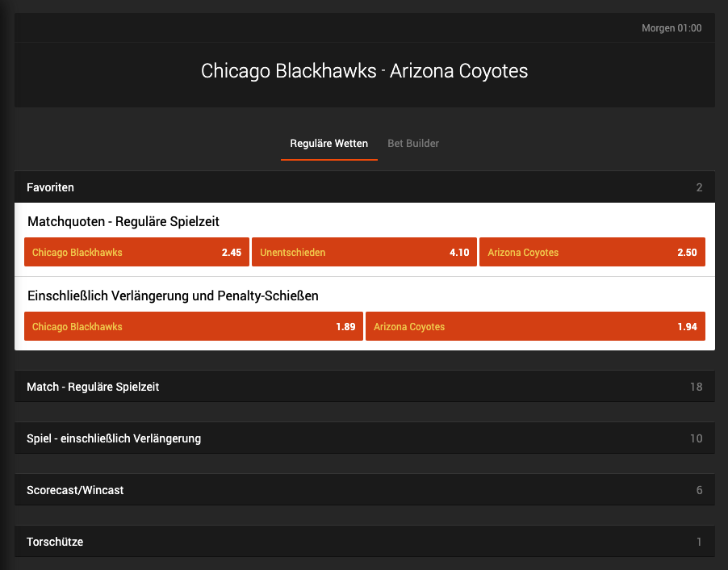
Task: Select Unentschieden at 4.10
Action: [x=364, y=252]
